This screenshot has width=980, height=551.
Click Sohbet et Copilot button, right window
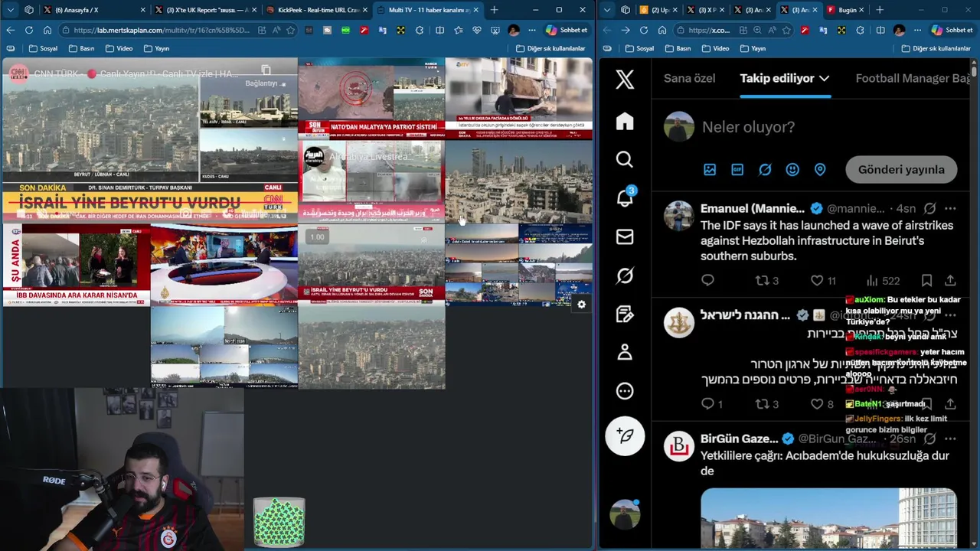952,30
